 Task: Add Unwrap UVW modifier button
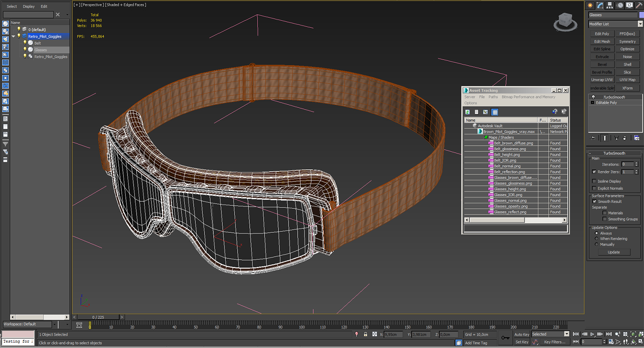click(x=602, y=80)
